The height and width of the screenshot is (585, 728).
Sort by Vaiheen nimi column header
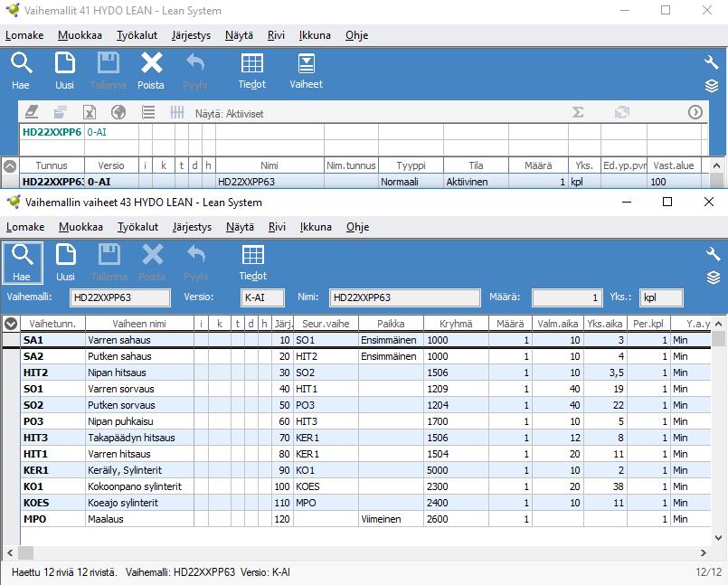coord(139,324)
